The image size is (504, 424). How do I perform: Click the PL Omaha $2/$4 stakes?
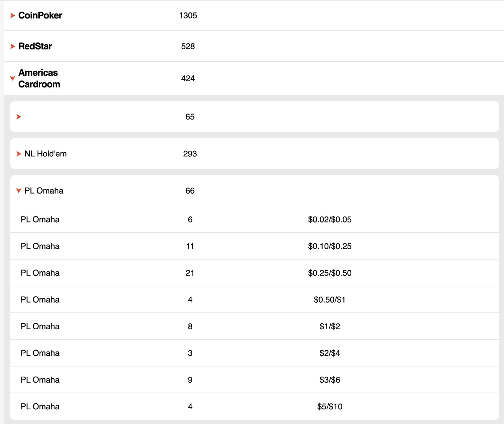[329, 353]
